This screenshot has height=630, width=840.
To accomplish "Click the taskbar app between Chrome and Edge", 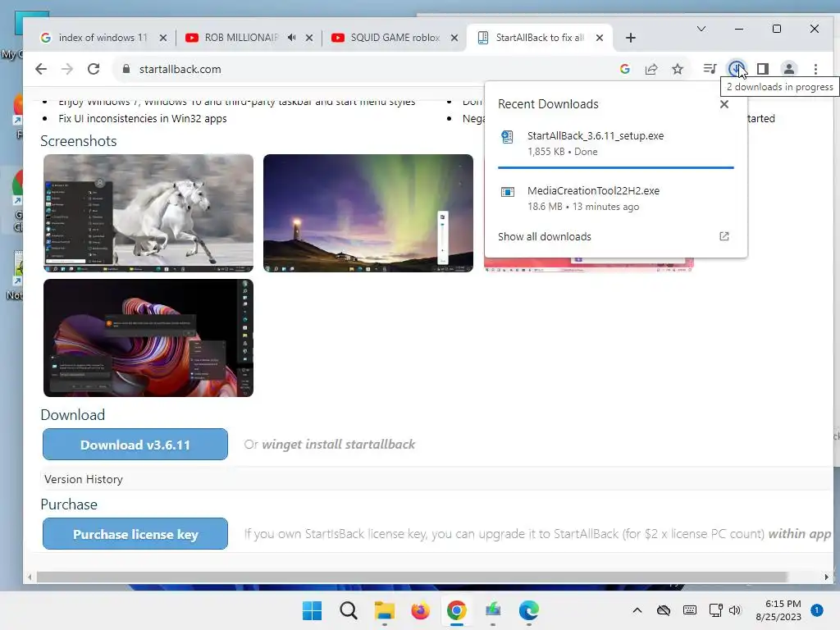I will click(x=493, y=610).
